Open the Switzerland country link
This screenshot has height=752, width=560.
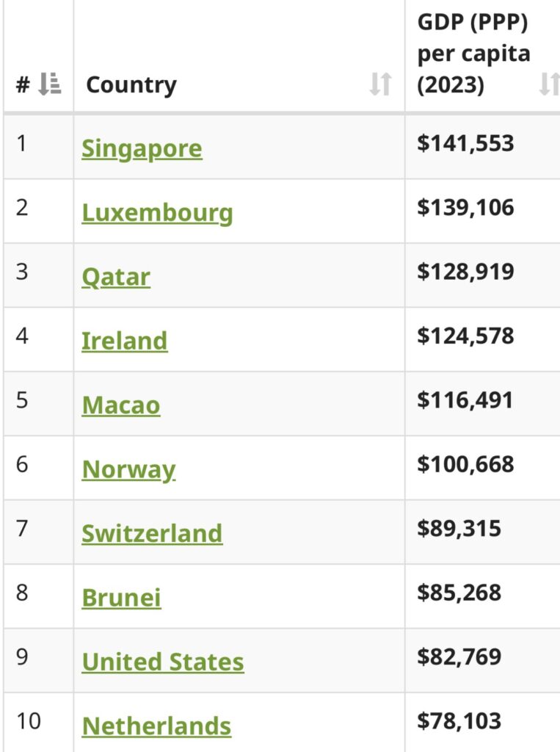click(152, 533)
